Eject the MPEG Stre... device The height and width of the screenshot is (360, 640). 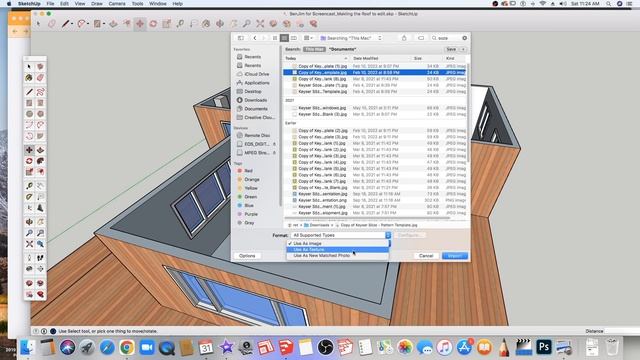pos(274,153)
